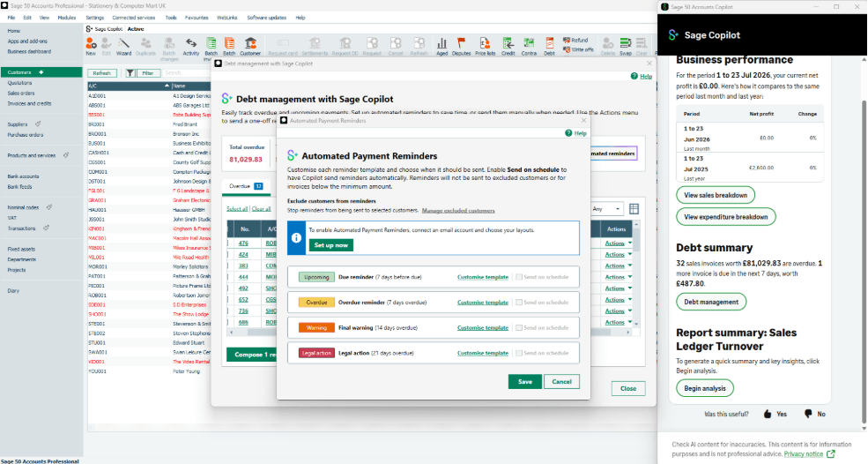Click the Set up now button

(331, 245)
